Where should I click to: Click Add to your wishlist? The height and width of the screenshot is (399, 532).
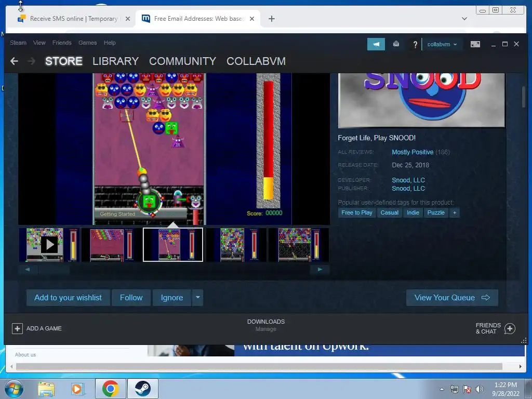point(68,298)
